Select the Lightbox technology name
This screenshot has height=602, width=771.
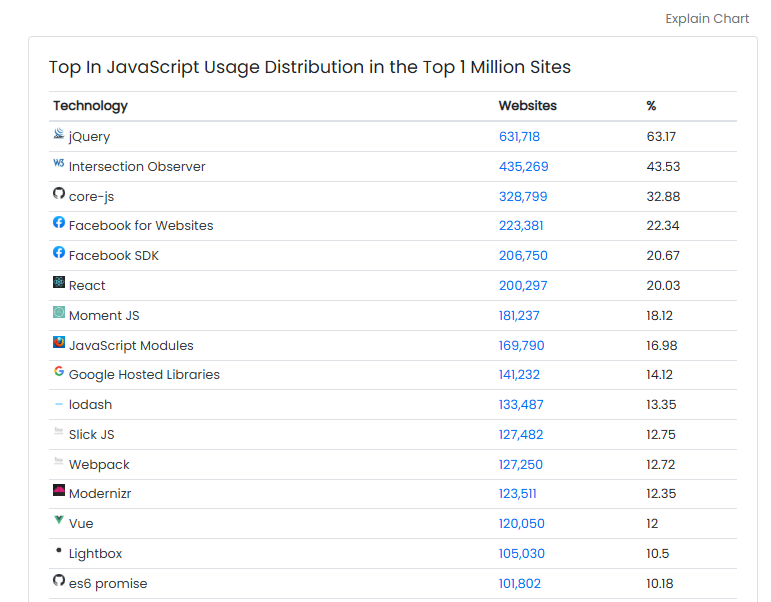[x=95, y=554]
